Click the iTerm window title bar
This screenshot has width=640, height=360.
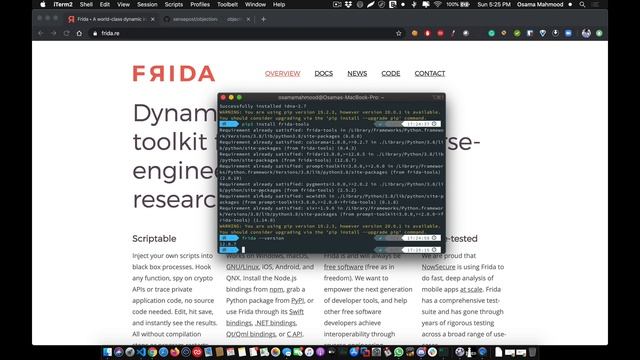(331, 98)
